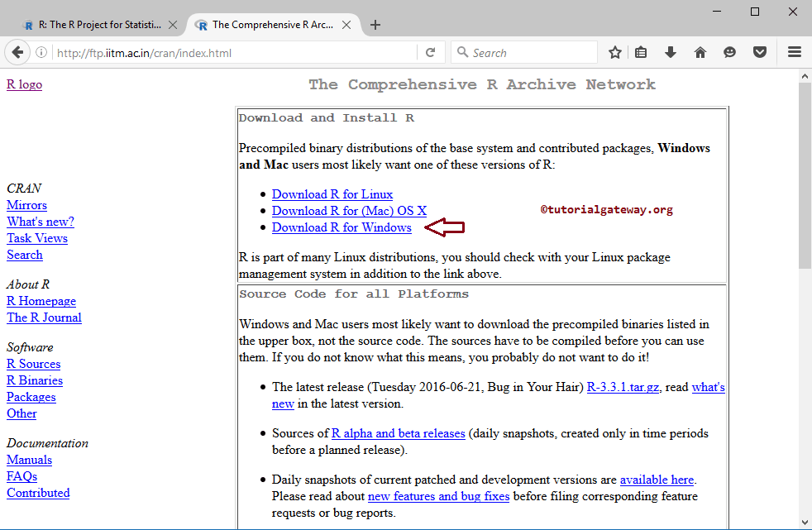Viewport: 812px width, 530px height.
Task: Save page to Pocket
Action: [x=759, y=51]
